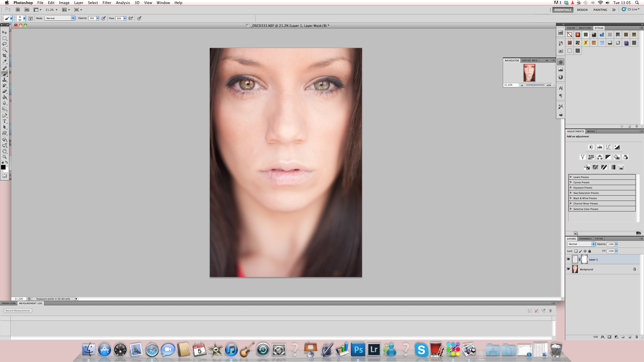The image size is (644, 362).
Task: Select the Lasso tool
Action: (5, 44)
